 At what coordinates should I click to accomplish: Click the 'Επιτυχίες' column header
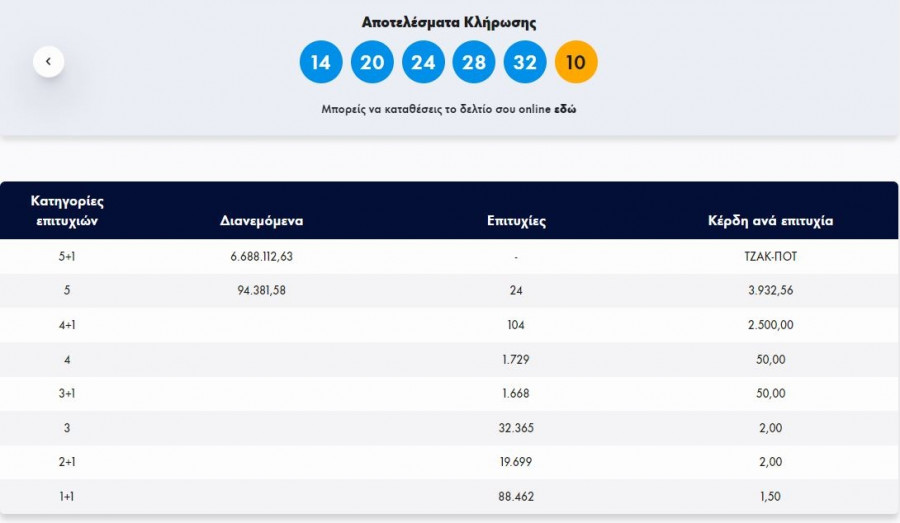516,221
